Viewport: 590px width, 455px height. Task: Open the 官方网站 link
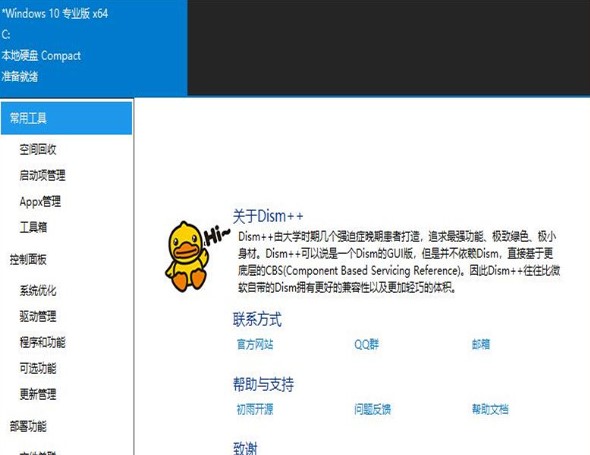tap(255, 344)
